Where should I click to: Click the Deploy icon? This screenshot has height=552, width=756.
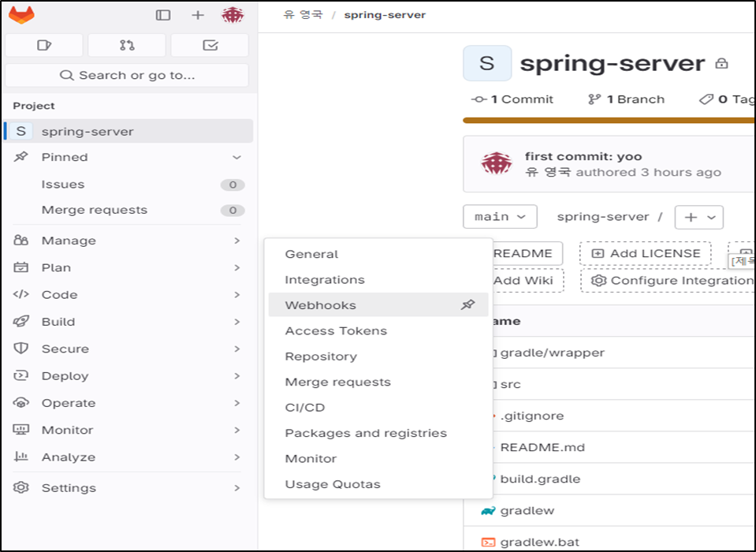tap(20, 375)
